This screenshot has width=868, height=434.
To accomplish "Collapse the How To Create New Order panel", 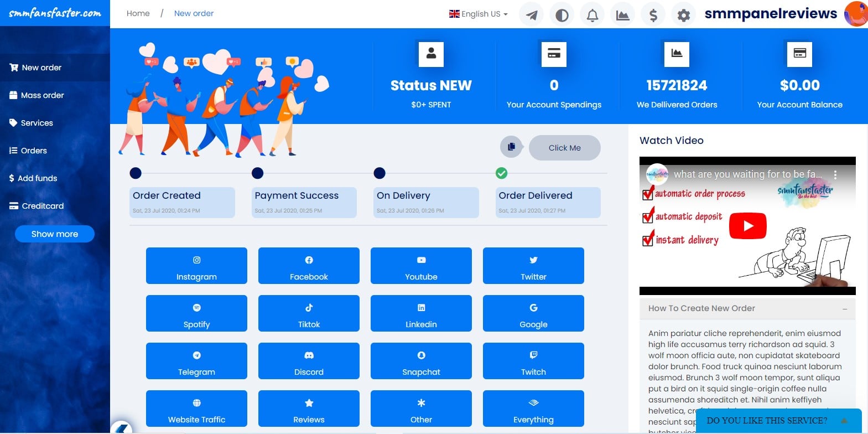I will pos(844,309).
